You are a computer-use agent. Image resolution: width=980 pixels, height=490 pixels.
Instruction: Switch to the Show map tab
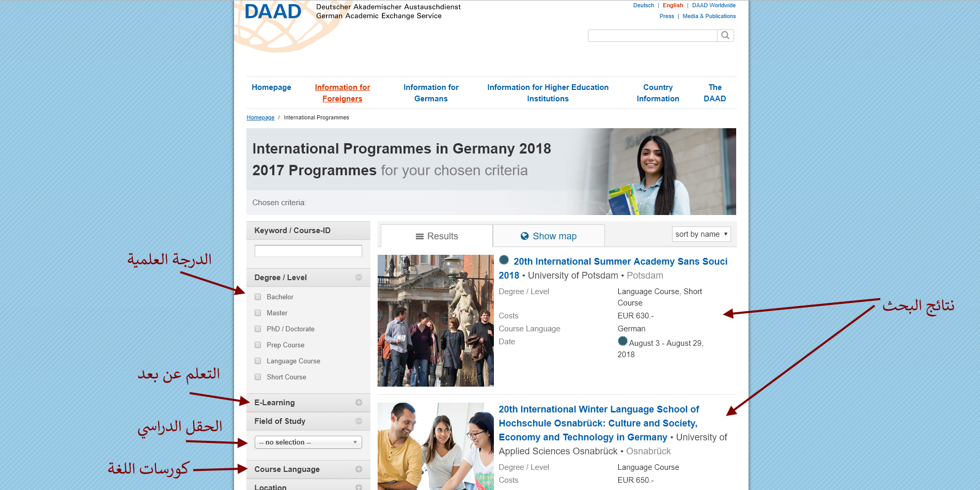coord(549,236)
